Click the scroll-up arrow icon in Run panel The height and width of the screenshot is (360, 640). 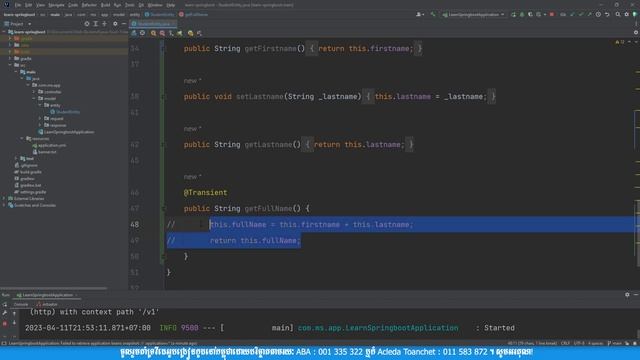coord(14,313)
